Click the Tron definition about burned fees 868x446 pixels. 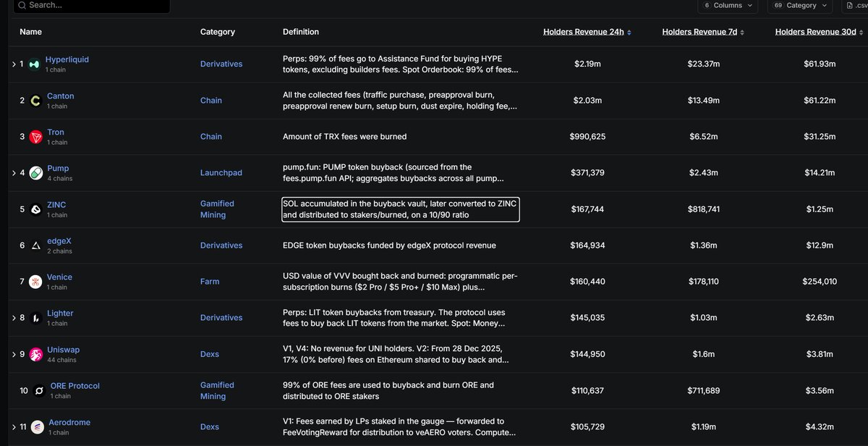345,137
